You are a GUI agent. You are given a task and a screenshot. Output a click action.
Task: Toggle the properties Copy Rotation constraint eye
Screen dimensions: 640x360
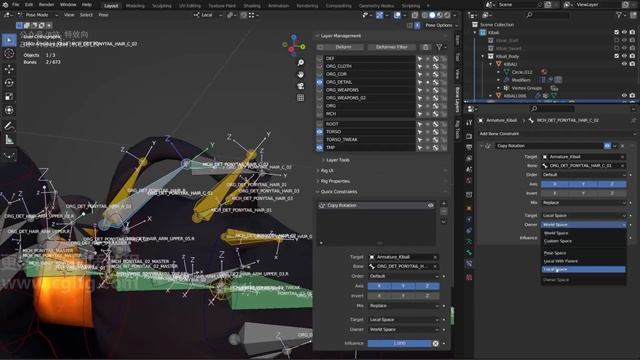pos(607,146)
